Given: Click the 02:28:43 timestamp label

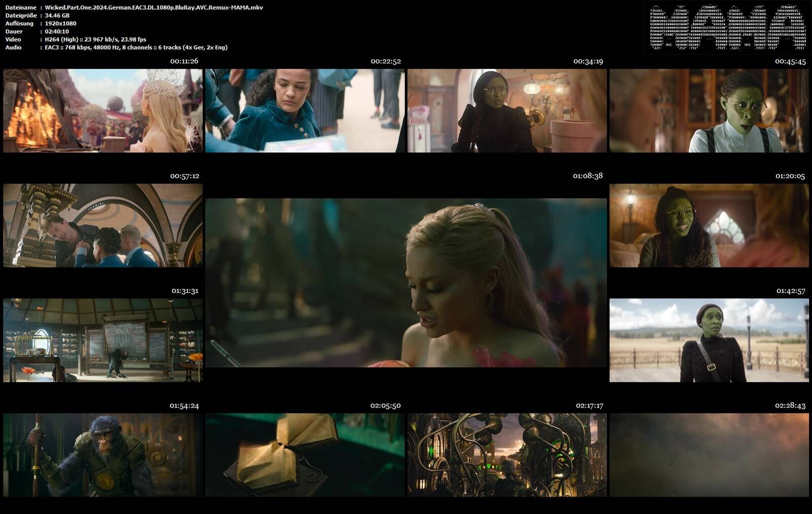Looking at the screenshot, I should pyautogui.click(x=790, y=405).
